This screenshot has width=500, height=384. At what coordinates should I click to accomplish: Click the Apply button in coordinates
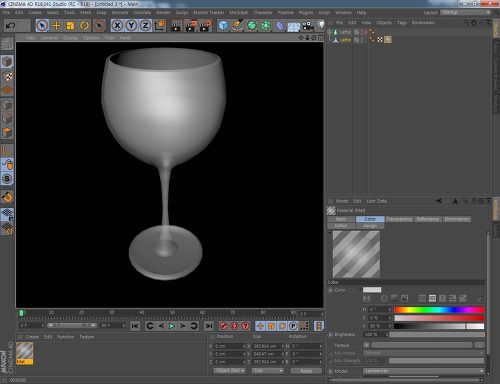[x=306, y=371]
